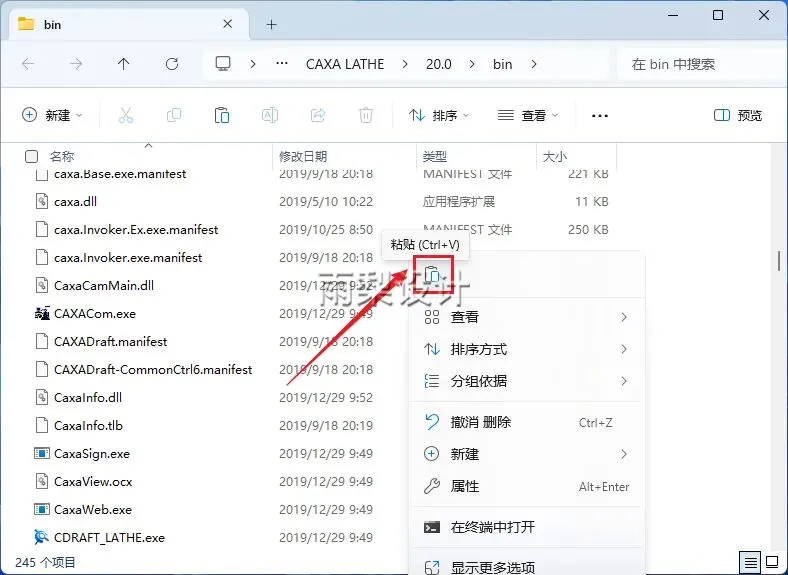Choose 属性 in context menu

pyautogui.click(x=526, y=486)
